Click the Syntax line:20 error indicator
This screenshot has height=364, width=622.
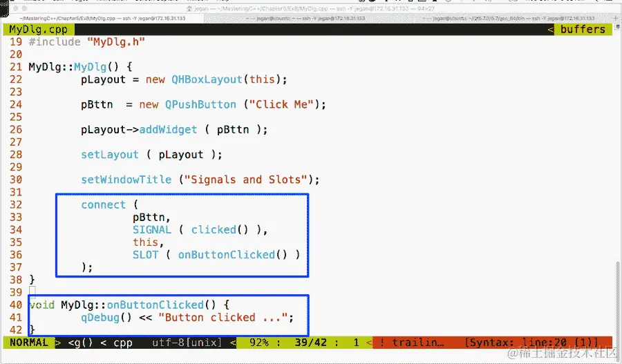(x=531, y=343)
